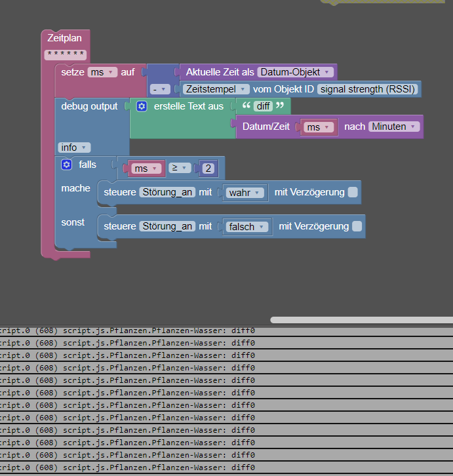Enable delay checkbox on 'falsch' steuere block

click(357, 226)
